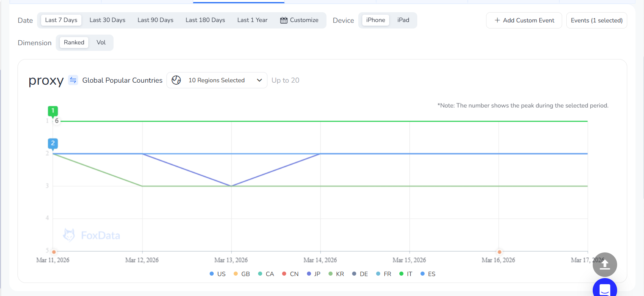The height and width of the screenshot is (296, 644).
Task: Toggle JP series in chart legend
Action: [313, 274]
